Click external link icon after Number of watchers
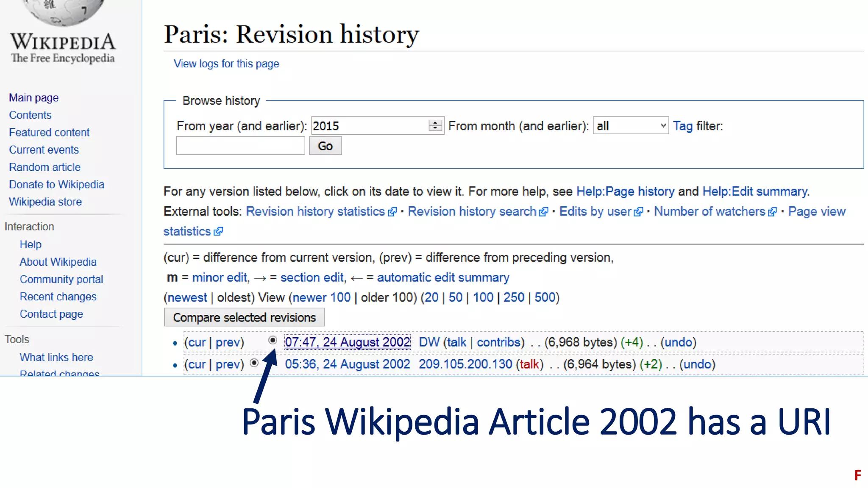Viewport: 868px width, 488px height. [772, 212]
